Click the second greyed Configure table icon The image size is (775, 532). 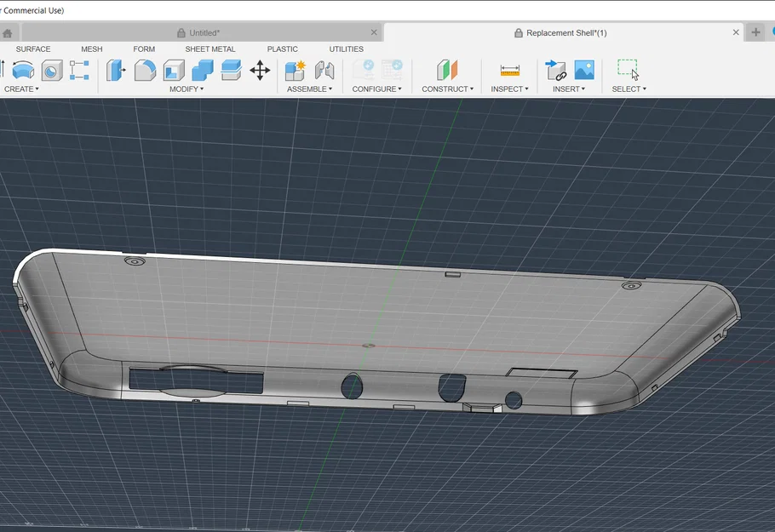coord(392,70)
